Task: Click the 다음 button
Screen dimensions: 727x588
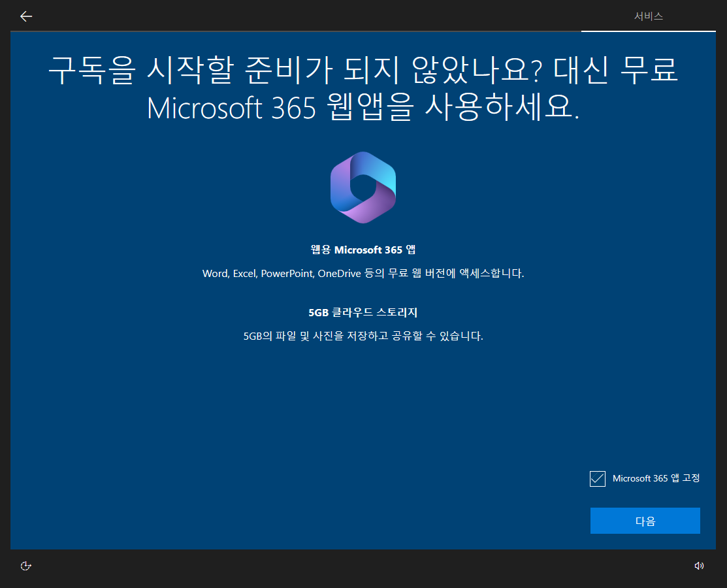Action: [x=645, y=521]
